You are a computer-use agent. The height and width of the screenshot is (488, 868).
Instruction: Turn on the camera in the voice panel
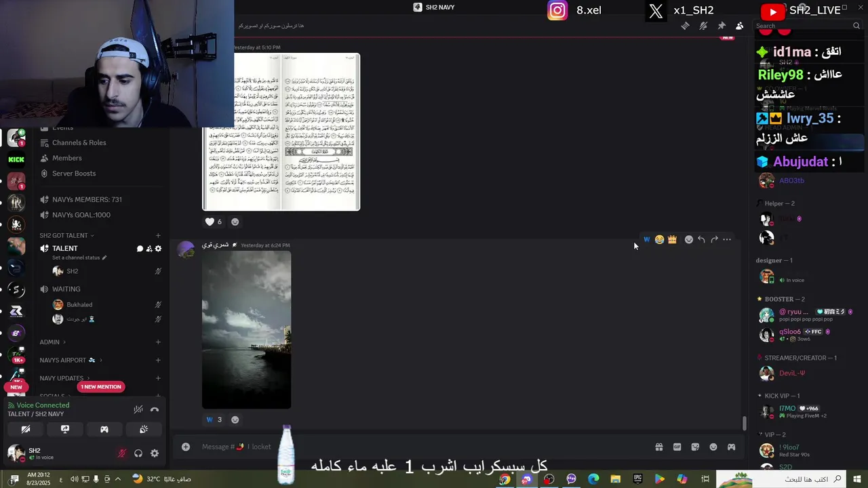pos(26,430)
